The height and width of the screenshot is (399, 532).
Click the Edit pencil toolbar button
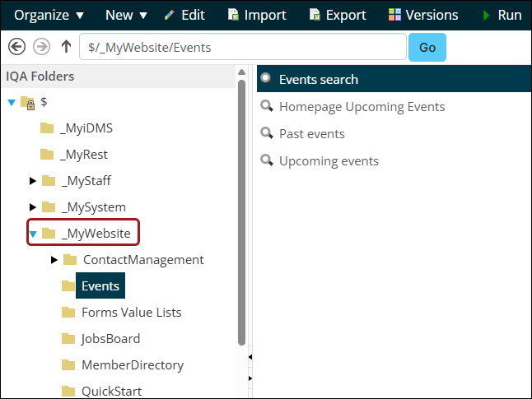pos(184,15)
